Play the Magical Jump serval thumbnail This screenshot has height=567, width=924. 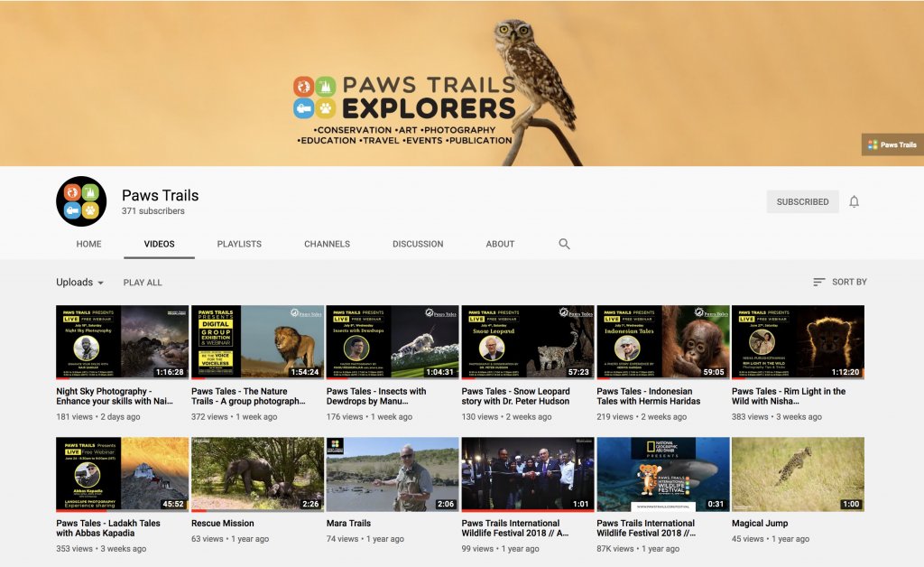point(798,474)
